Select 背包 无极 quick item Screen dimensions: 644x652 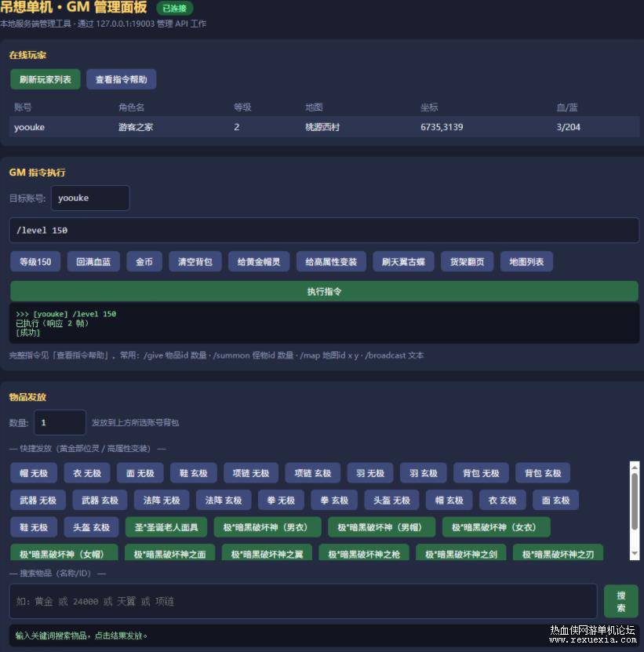[481, 473]
